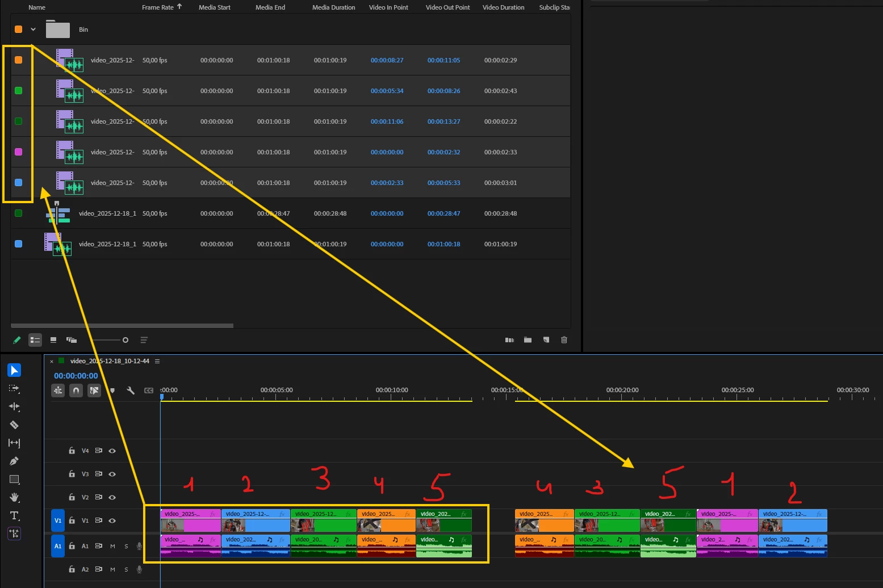
Task: Click the Media Start column header
Action: (215, 7)
